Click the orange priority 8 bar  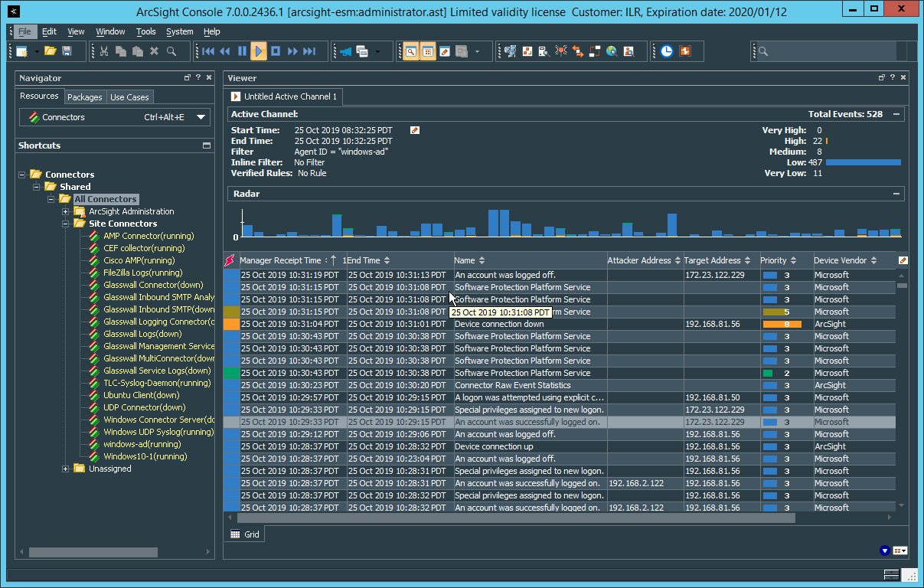(x=782, y=324)
